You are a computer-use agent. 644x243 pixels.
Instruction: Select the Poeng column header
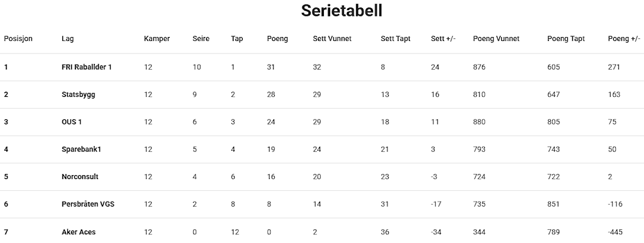277,38
